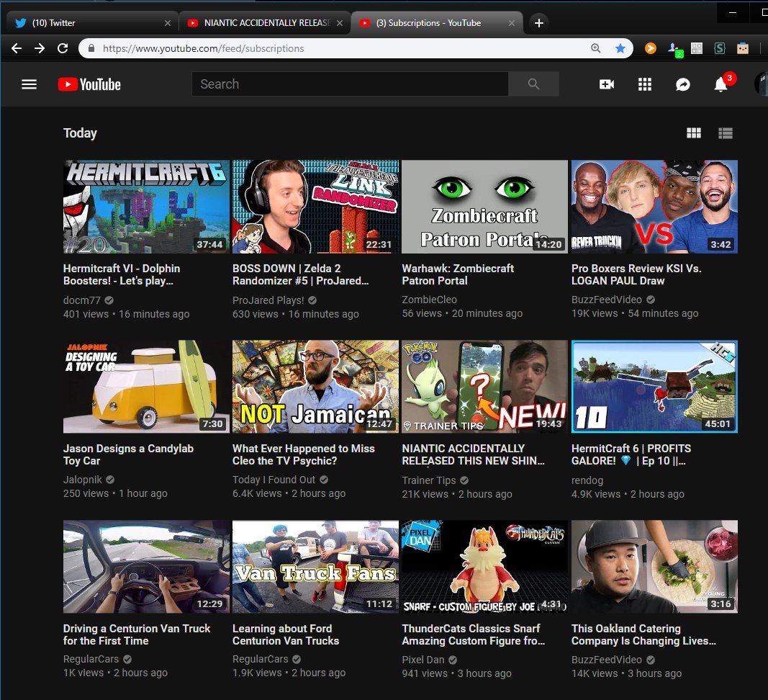The width and height of the screenshot is (768, 700).
Task: Open the create video camera icon
Action: [x=606, y=84]
